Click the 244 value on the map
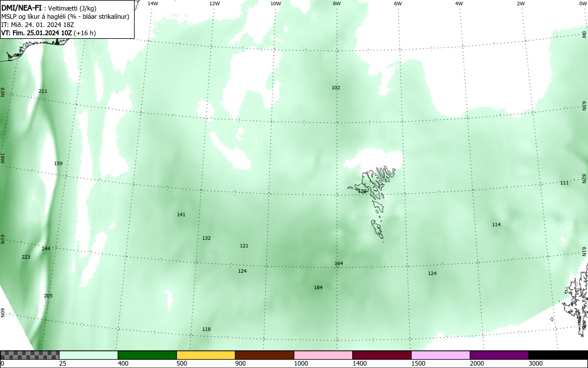This screenshot has width=588, height=368. 46,249
